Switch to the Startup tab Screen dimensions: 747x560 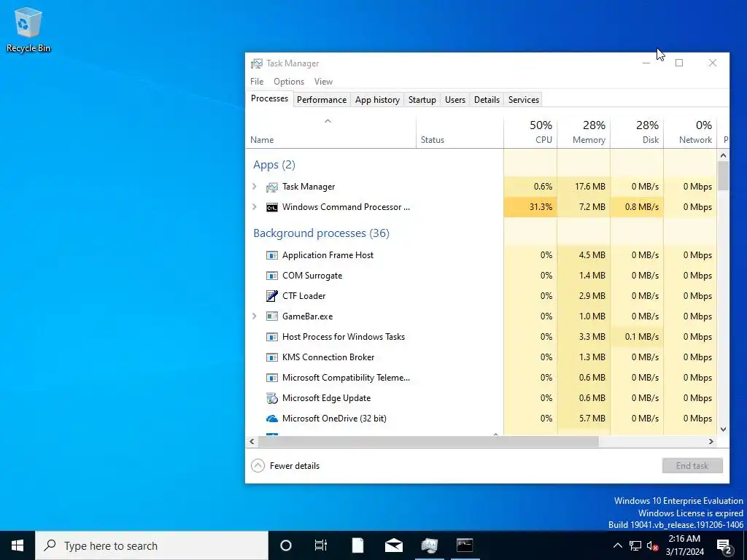(x=422, y=100)
